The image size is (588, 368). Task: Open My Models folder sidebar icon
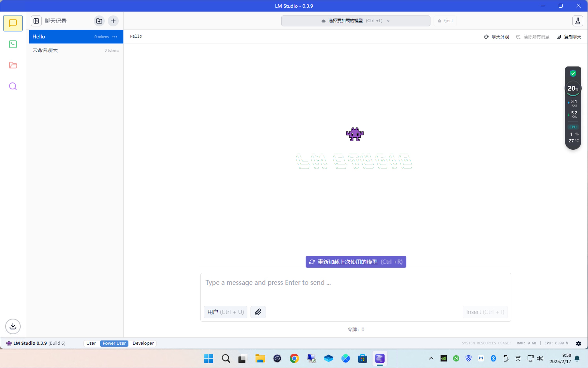13,65
